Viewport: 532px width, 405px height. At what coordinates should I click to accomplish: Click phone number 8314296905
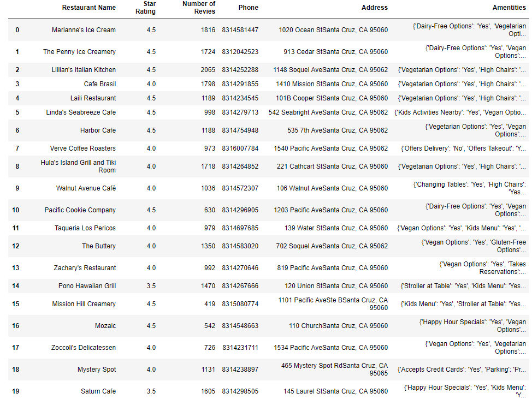coord(240,210)
